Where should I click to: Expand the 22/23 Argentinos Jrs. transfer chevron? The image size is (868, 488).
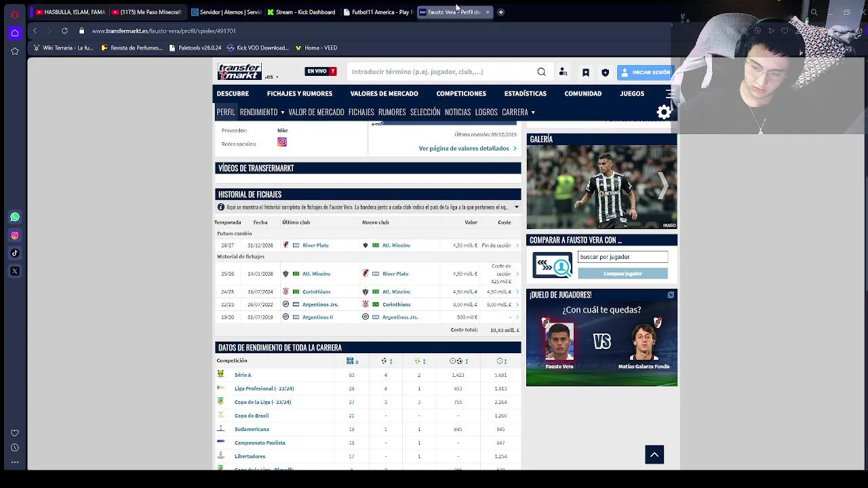click(x=517, y=305)
